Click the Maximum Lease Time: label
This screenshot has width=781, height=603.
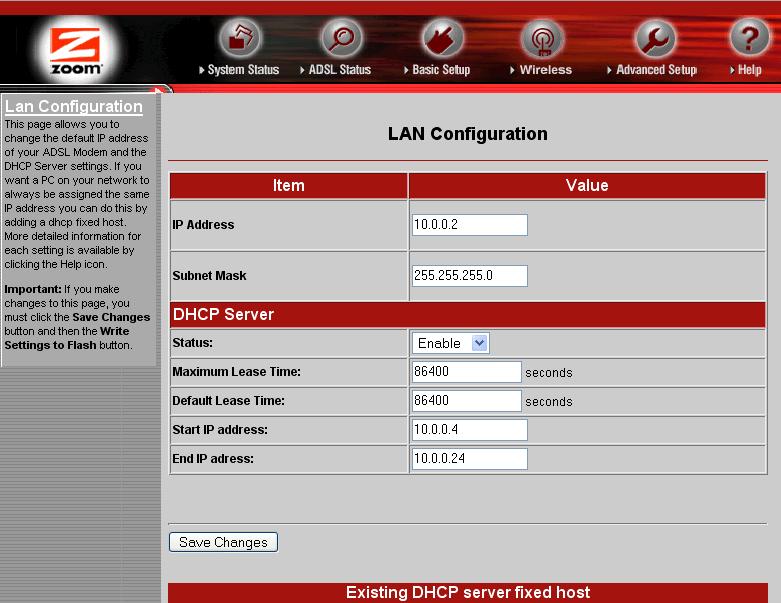pyautogui.click(x=237, y=371)
